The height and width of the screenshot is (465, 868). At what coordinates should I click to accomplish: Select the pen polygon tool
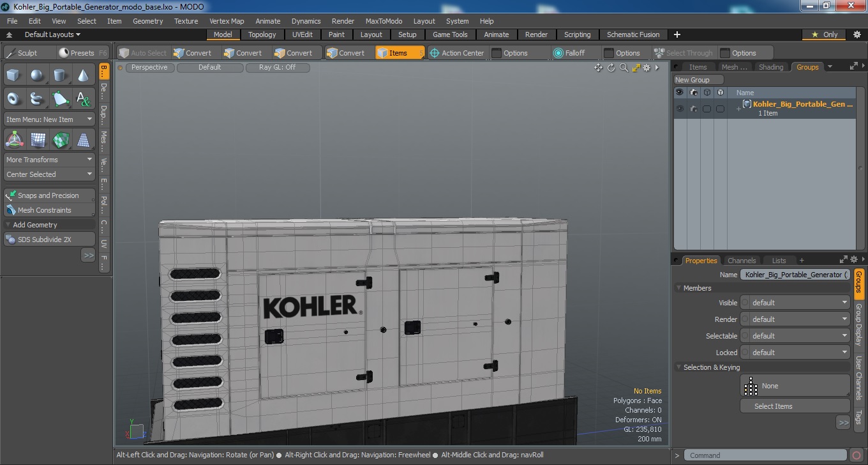(60, 98)
